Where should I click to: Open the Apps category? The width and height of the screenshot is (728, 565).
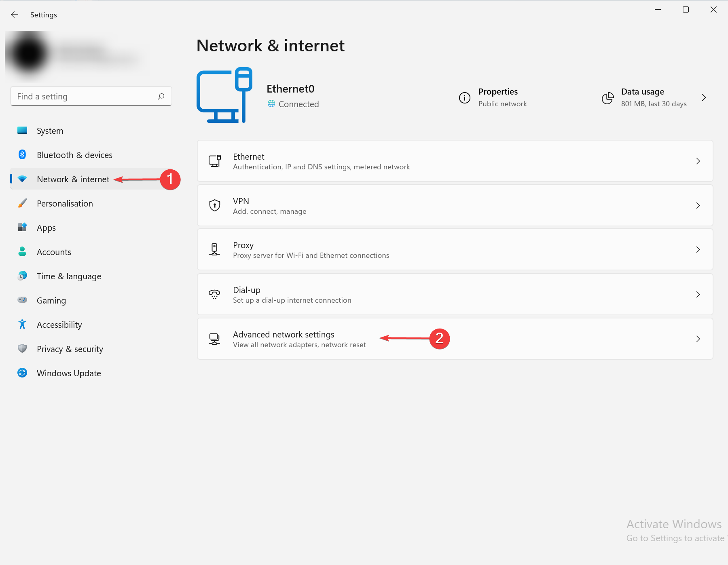point(91,228)
